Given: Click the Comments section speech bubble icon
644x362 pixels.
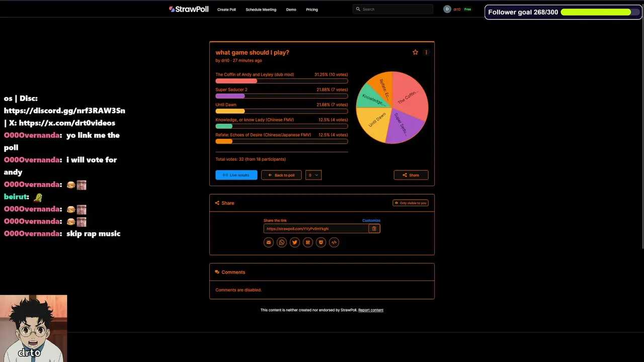Looking at the screenshot, I should pos(217,272).
